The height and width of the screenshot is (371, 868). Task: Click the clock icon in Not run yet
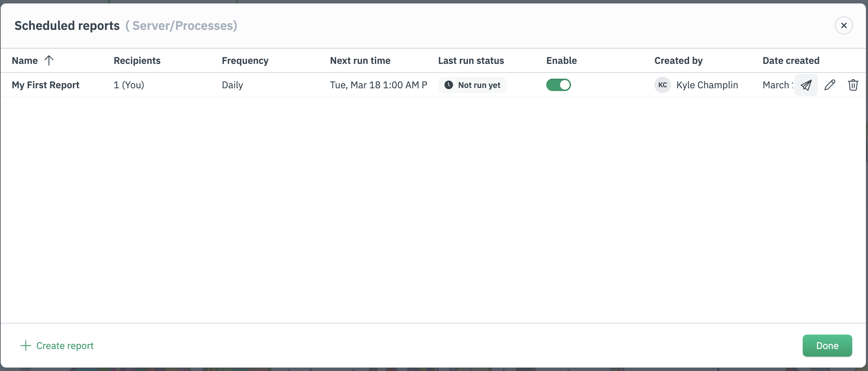[448, 85]
